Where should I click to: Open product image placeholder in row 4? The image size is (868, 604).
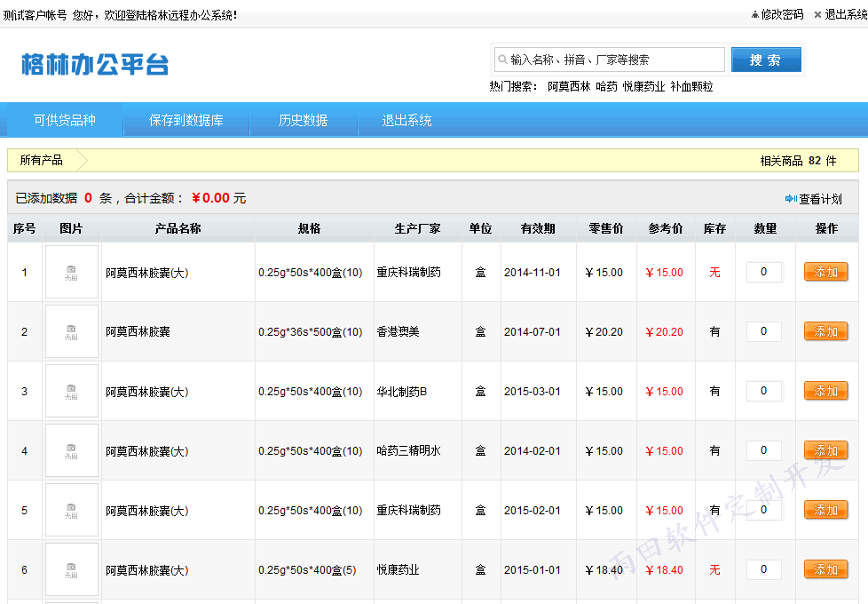point(71,450)
